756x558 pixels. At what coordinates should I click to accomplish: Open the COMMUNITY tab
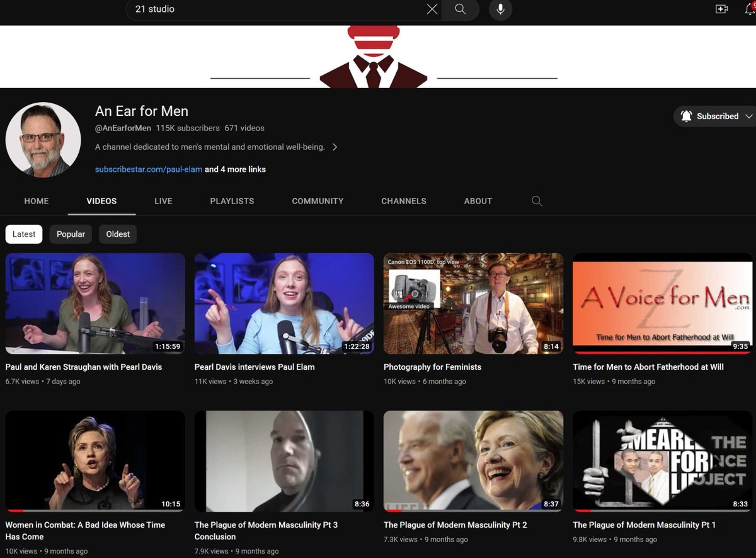coord(318,201)
